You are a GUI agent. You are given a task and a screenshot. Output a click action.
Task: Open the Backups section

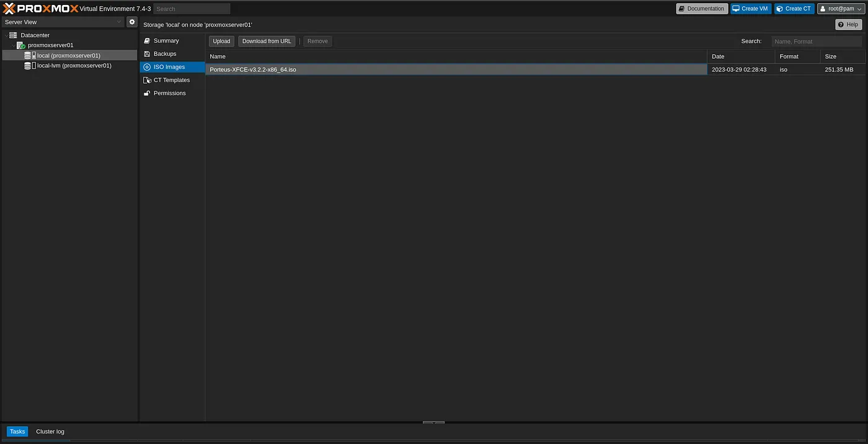pyautogui.click(x=165, y=54)
